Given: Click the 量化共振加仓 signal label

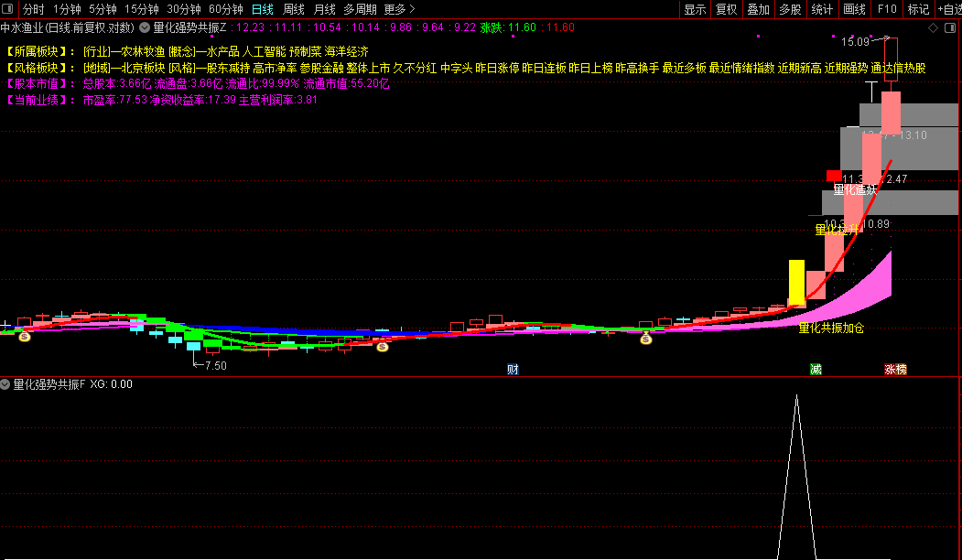Looking at the screenshot, I should 831,328.
